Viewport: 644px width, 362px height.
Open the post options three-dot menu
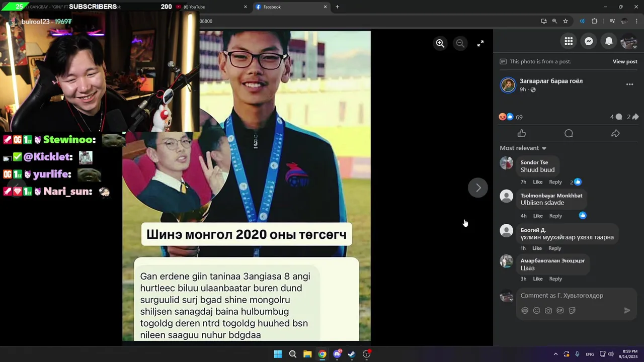pos(629,84)
